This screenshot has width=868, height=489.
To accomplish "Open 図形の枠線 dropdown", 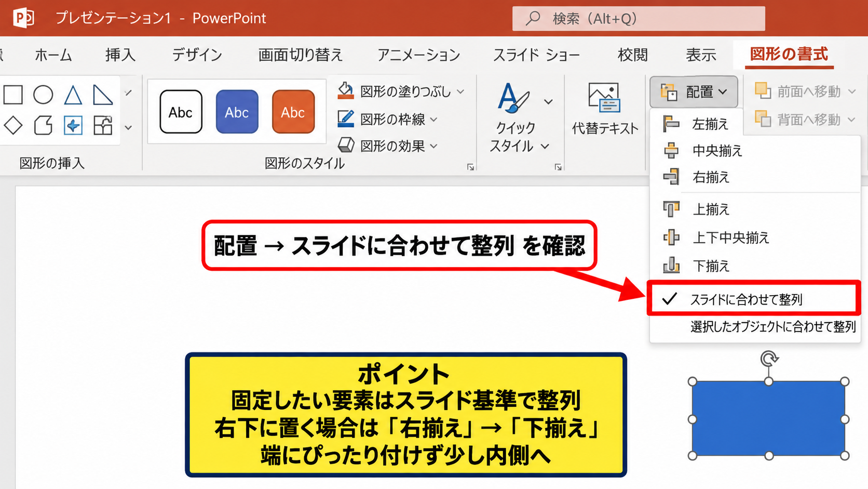I will pyautogui.click(x=387, y=119).
